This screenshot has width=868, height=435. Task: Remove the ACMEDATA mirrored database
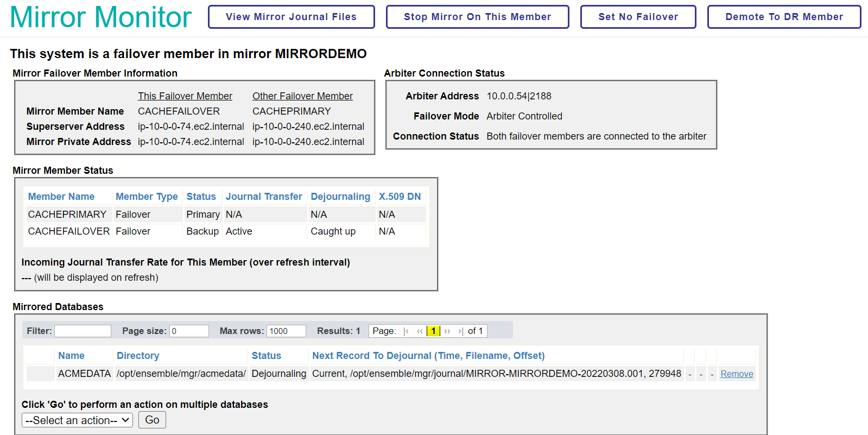737,374
